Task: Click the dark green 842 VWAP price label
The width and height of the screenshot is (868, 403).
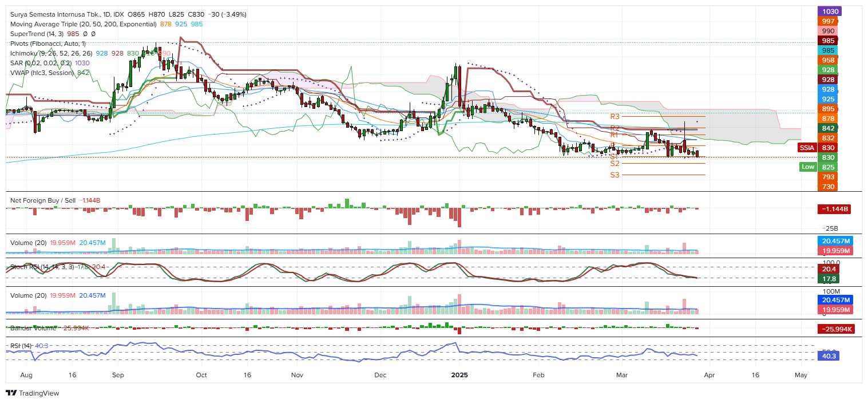Action: pos(828,128)
